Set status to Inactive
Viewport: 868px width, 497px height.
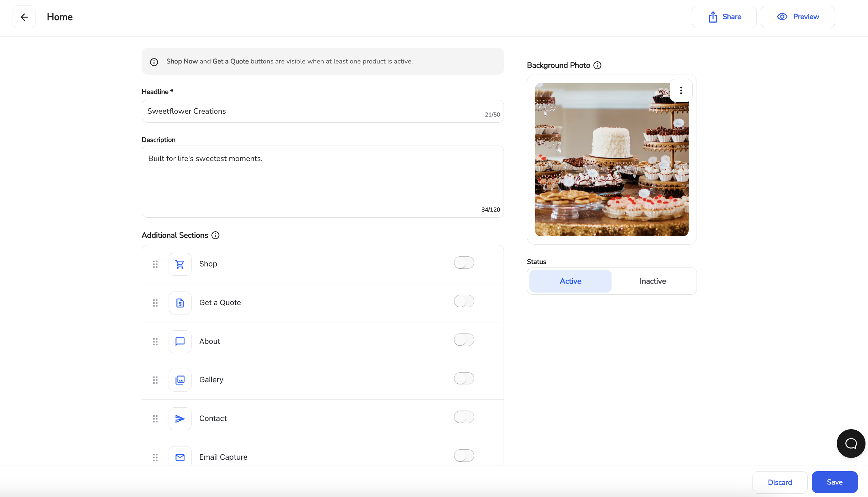click(653, 281)
